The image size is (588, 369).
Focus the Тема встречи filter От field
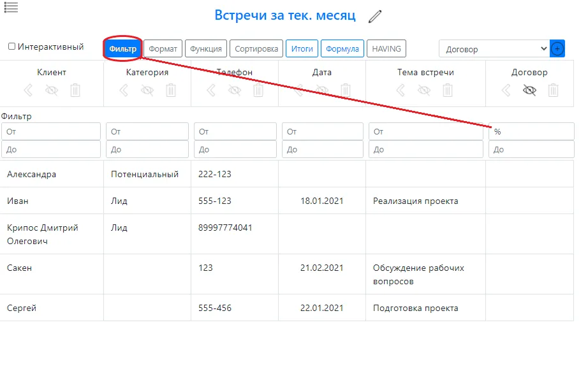[426, 131]
